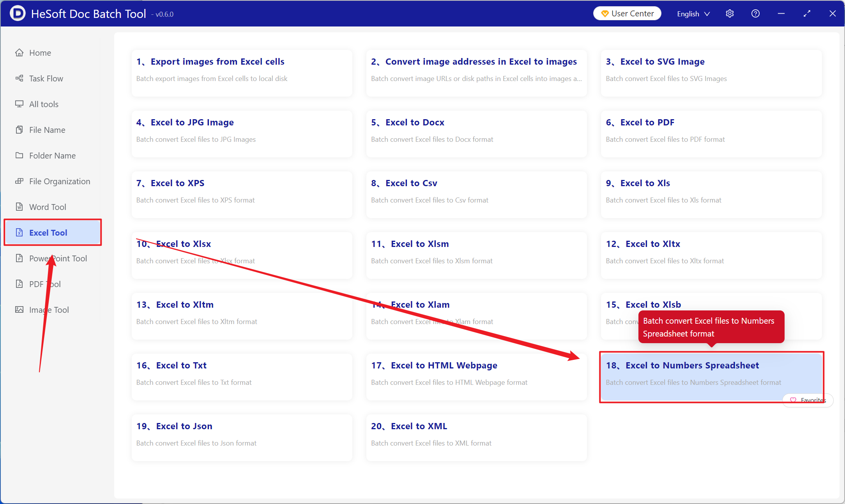
Task: Click the heart Favorites icon
Action: tap(793, 400)
